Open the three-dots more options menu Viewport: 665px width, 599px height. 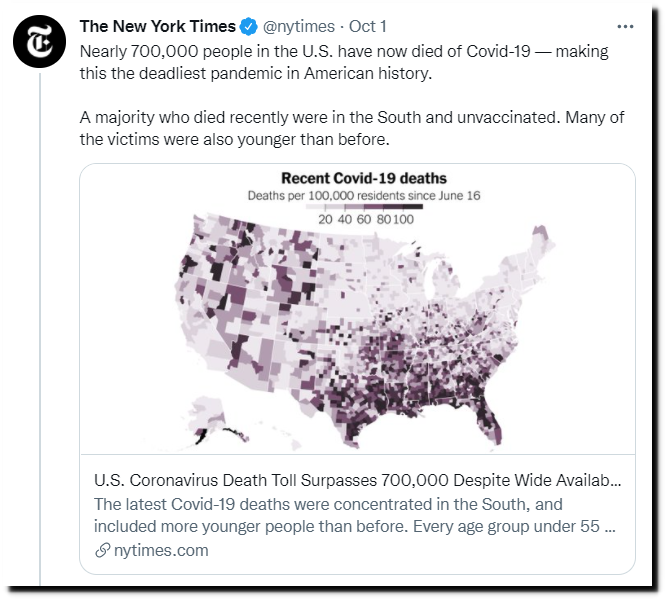[x=625, y=27]
